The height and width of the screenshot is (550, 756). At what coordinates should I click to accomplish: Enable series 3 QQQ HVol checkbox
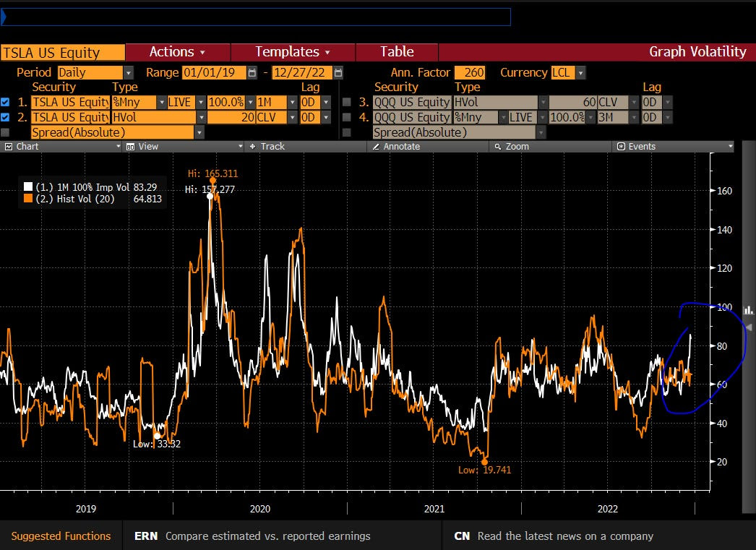click(347, 102)
